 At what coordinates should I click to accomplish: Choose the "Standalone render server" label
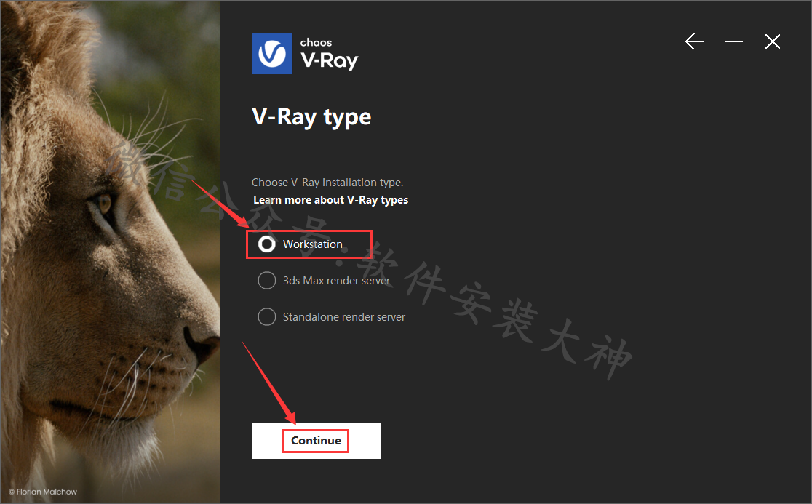(x=344, y=316)
